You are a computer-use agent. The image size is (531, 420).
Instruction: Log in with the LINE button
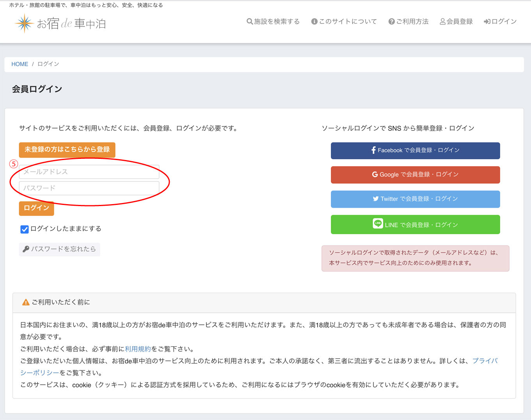415,224
